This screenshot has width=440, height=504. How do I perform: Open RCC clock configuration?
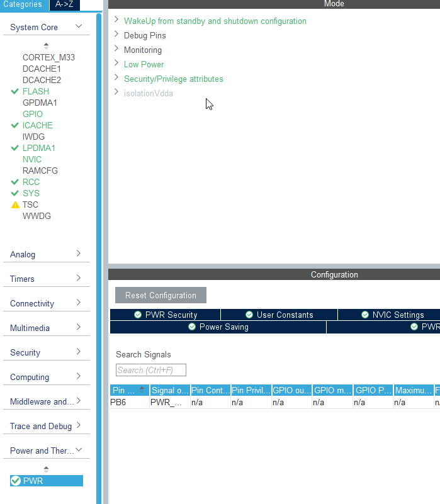31,182
